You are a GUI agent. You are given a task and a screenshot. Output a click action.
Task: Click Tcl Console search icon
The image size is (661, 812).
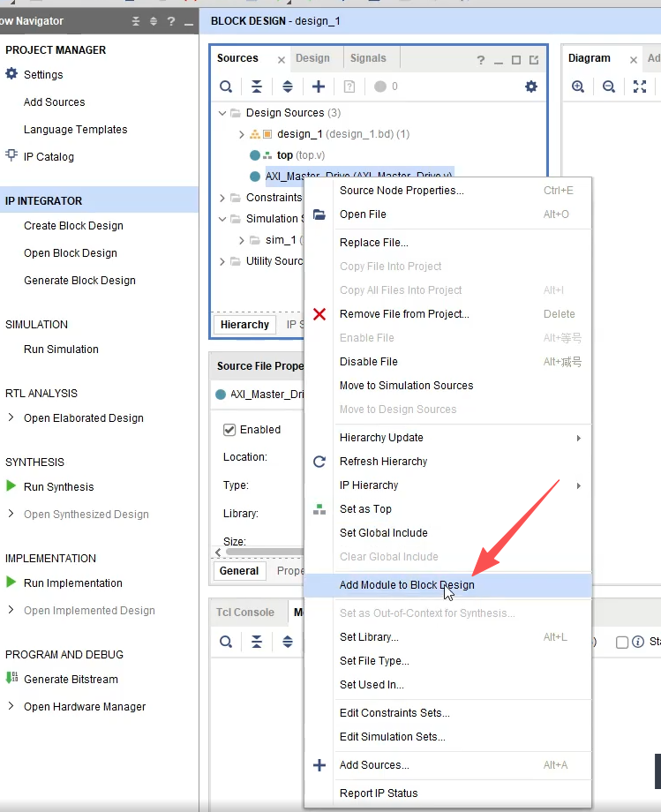tap(226, 643)
